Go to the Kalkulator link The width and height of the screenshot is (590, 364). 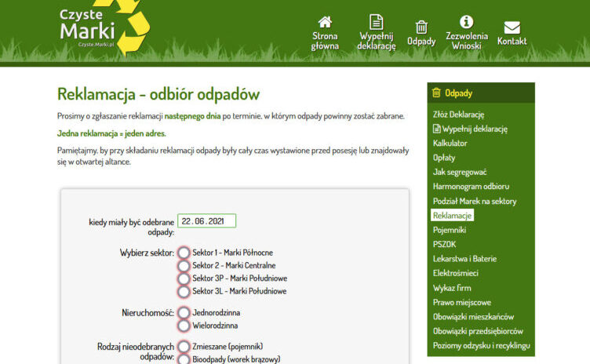(450, 143)
